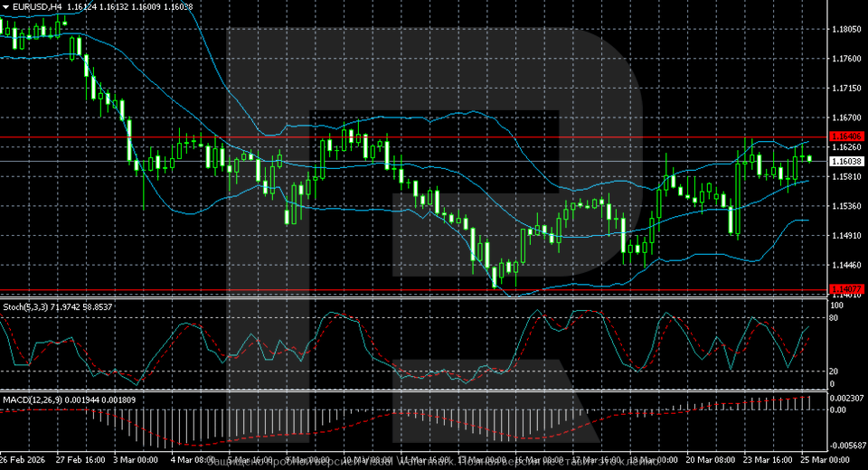Click the 1.17600 value on price axis

(x=846, y=60)
